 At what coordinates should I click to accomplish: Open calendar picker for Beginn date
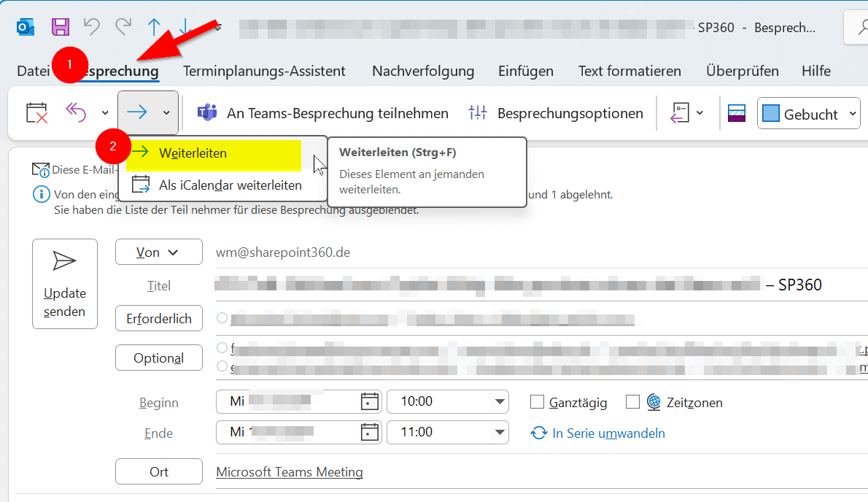click(x=371, y=401)
